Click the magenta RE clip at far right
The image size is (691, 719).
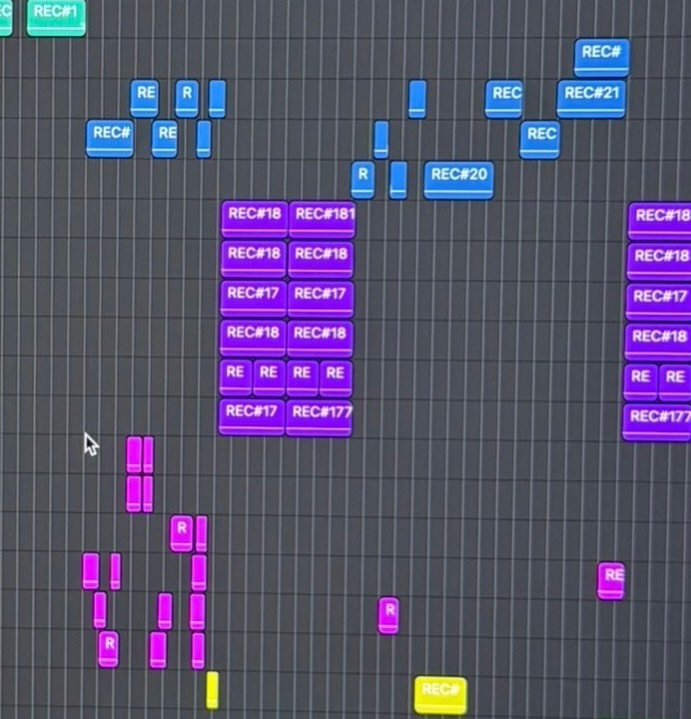[x=611, y=580]
